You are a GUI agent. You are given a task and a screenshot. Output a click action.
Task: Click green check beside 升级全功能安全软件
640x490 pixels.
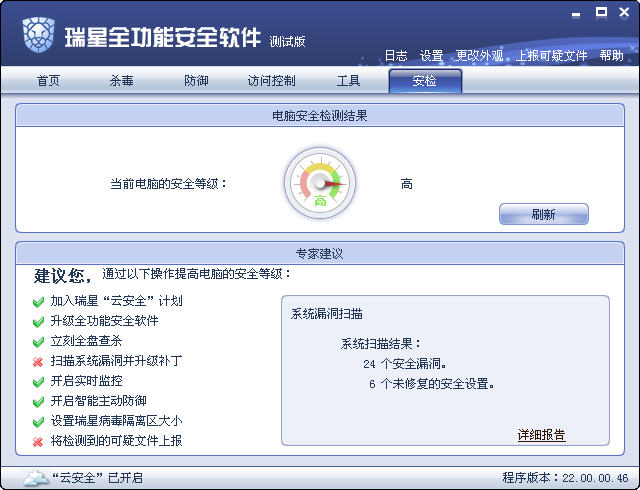coord(38,322)
